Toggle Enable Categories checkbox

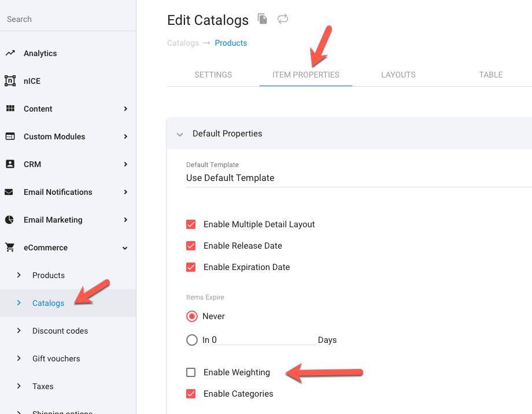coord(191,394)
